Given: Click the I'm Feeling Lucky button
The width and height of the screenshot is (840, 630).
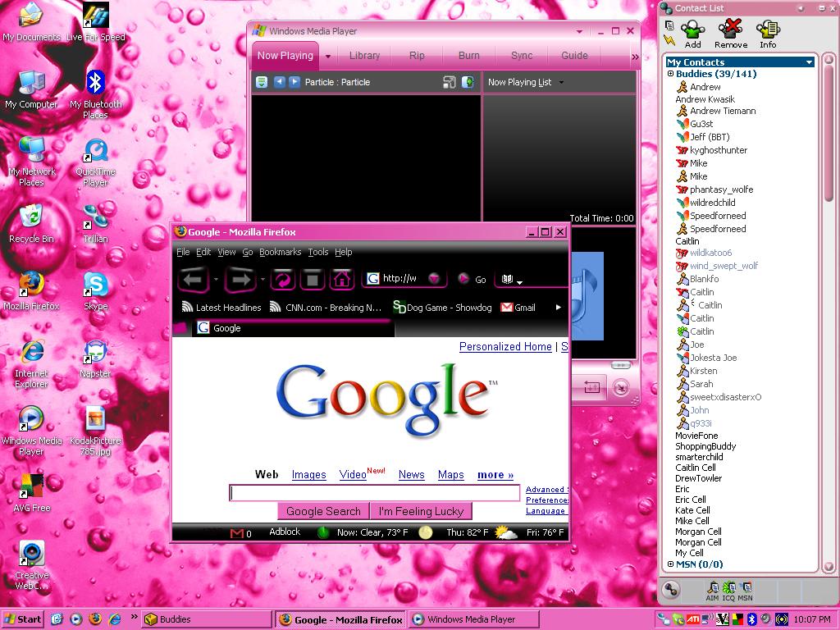Looking at the screenshot, I should (x=421, y=511).
